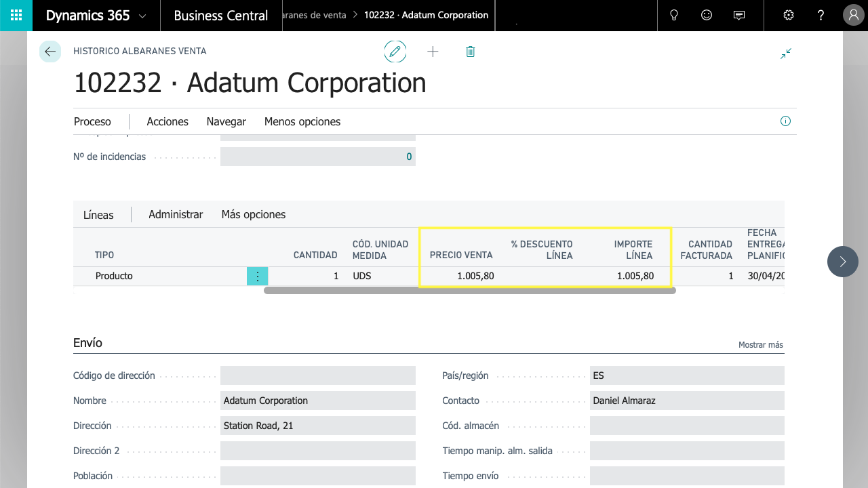
Task: Open the user account avatar
Action: 852,16
